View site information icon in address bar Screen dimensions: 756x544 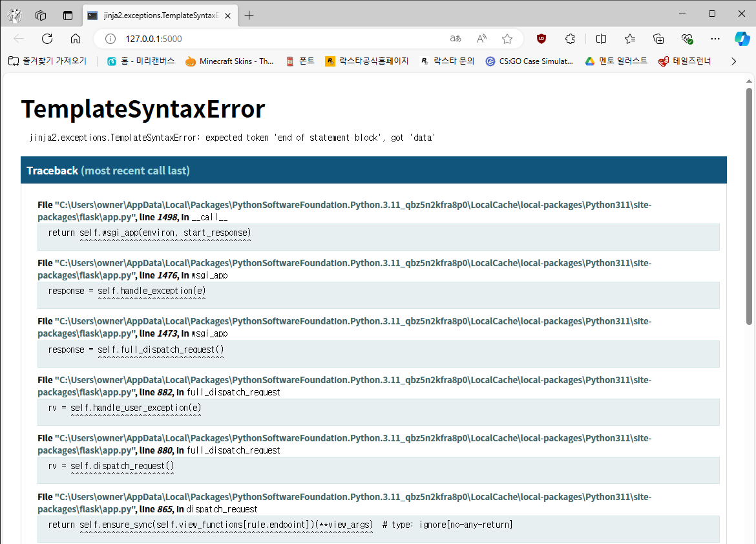[110, 39]
